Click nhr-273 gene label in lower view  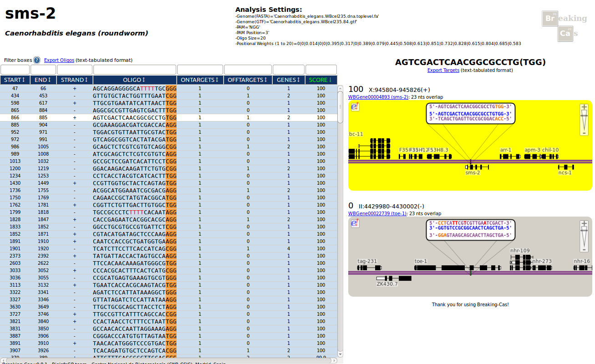(542, 261)
